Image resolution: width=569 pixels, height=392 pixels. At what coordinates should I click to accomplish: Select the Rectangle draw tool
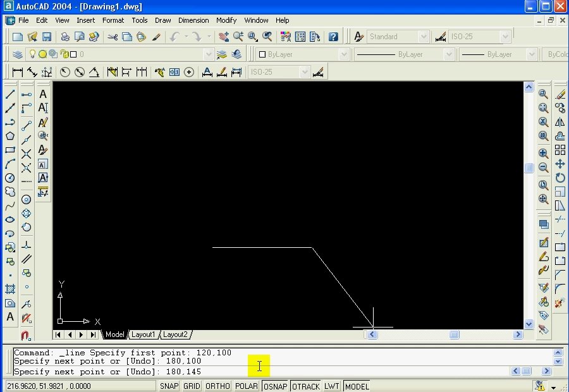coord(10,150)
